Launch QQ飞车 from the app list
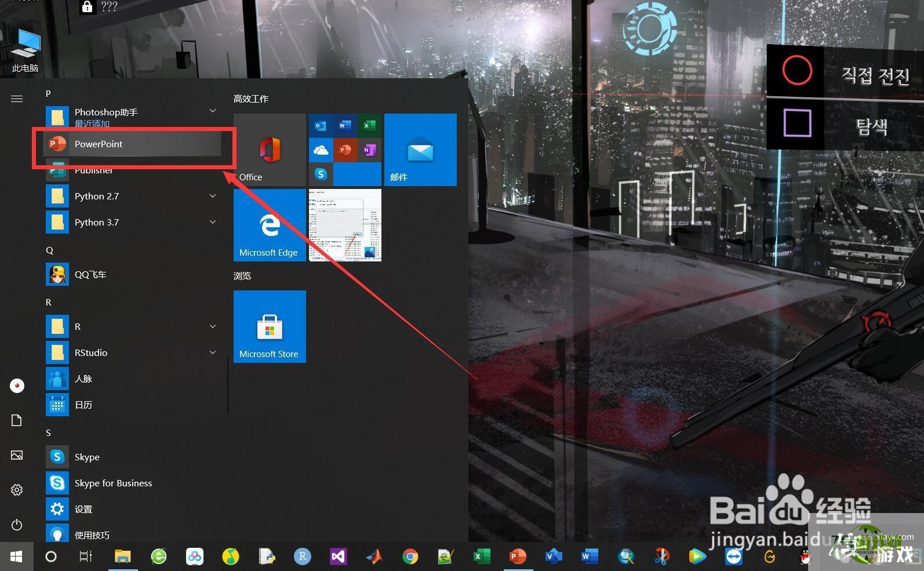This screenshot has height=571, width=924. tap(133, 274)
